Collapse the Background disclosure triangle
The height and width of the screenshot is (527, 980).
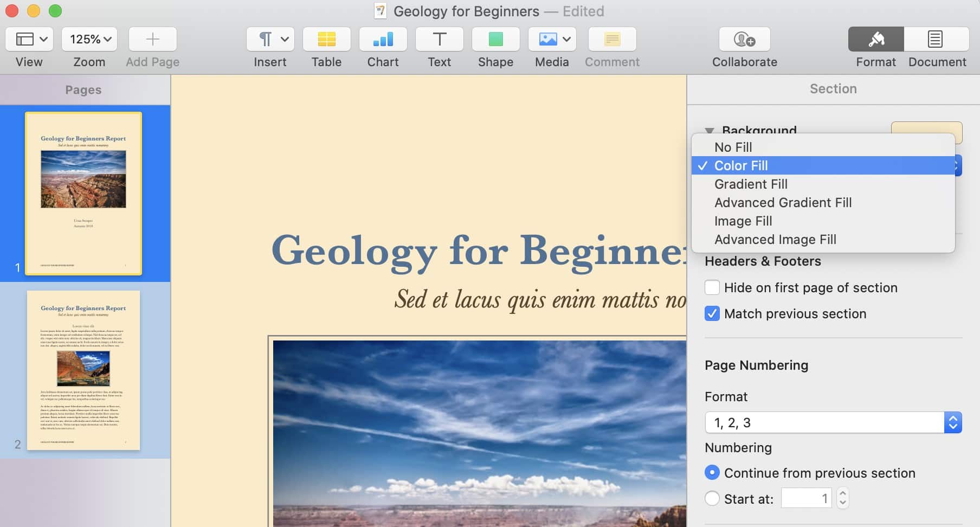point(709,131)
